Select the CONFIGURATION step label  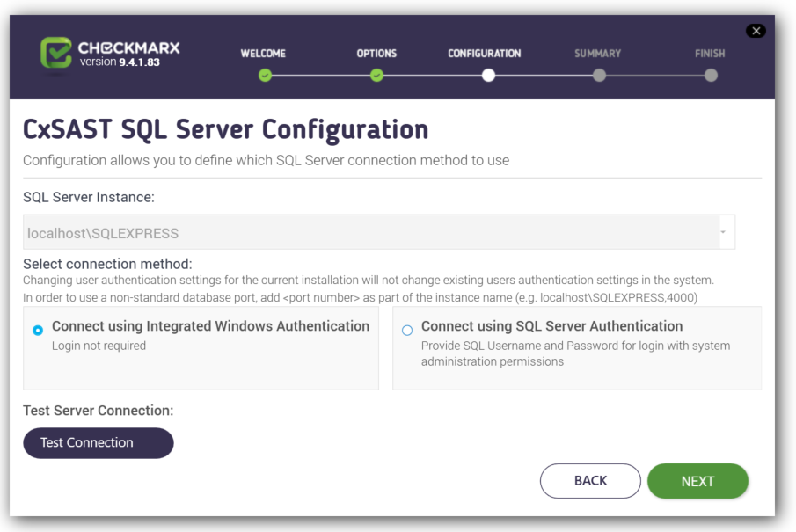tap(485, 54)
